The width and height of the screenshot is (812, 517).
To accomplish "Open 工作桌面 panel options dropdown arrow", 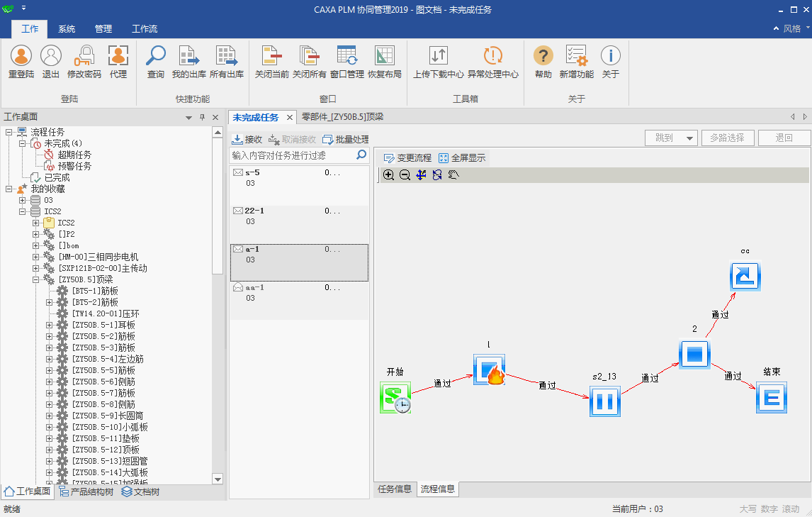I will (x=188, y=118).
